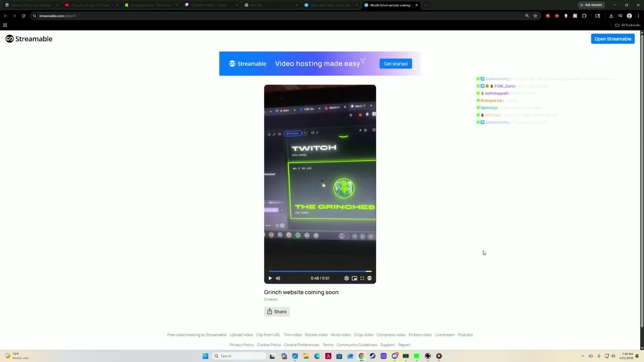Open Community Guidelines footer link

pyautogui.click(x=357, y=345)
